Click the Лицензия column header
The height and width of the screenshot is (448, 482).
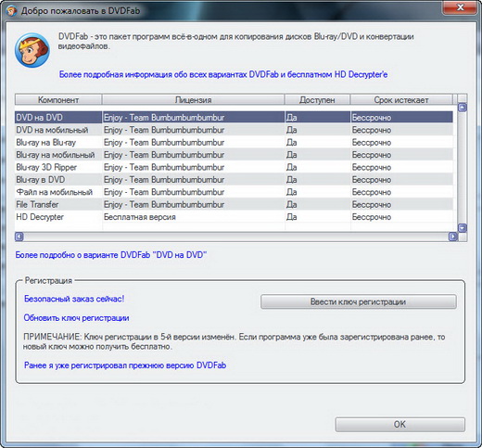(193, 100)
